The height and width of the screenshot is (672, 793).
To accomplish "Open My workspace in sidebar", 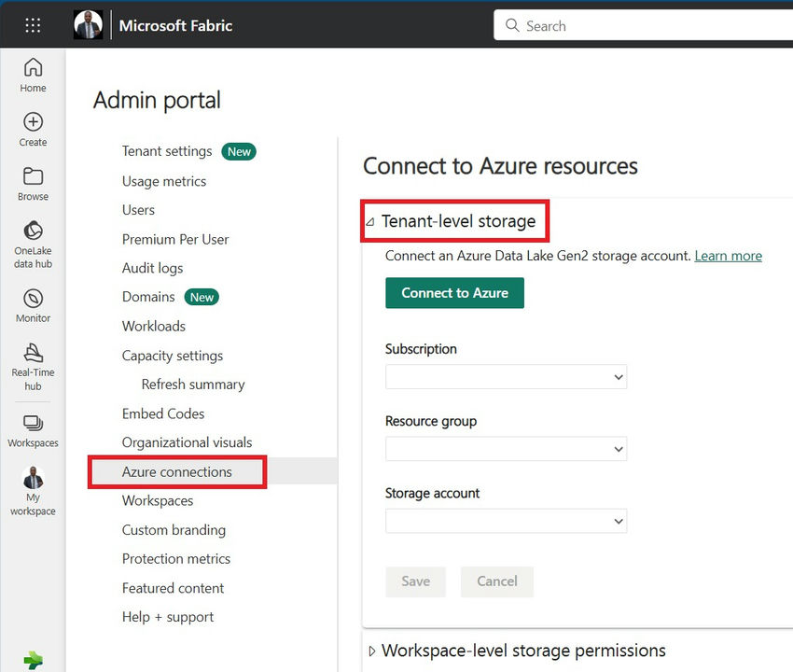I will point(33,491).
